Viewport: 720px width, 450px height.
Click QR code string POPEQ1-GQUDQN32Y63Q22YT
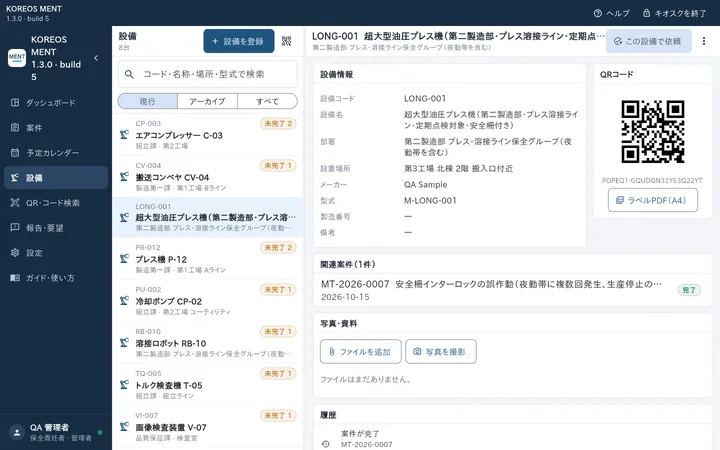[652, 180]
